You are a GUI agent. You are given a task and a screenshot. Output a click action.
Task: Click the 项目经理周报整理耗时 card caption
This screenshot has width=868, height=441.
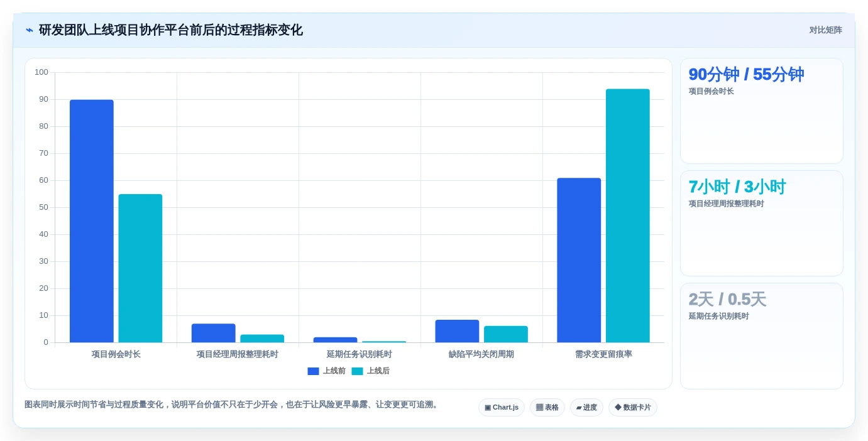pyautogui.click(x=726, y=204)
